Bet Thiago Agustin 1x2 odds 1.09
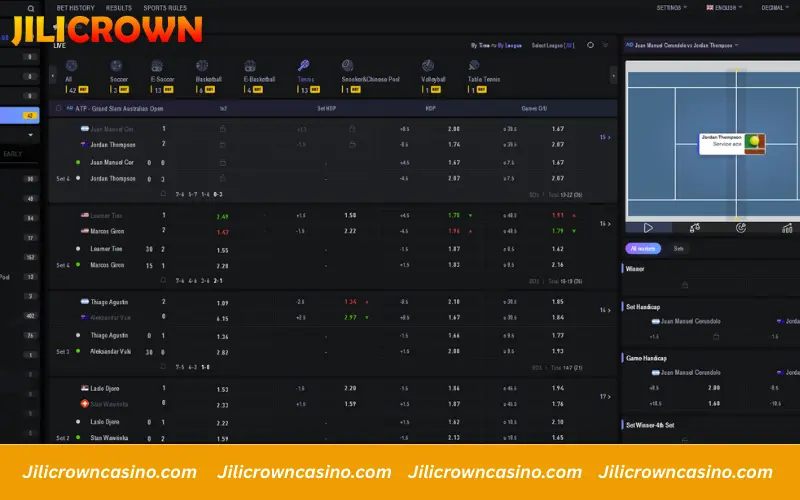Viewport: 800px width, 500px height. [222, 303]
